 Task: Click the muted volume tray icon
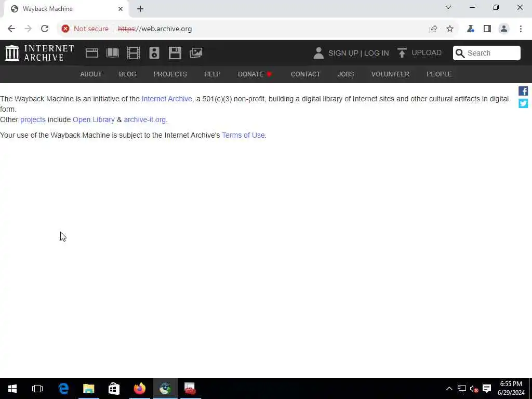(474, 389)
